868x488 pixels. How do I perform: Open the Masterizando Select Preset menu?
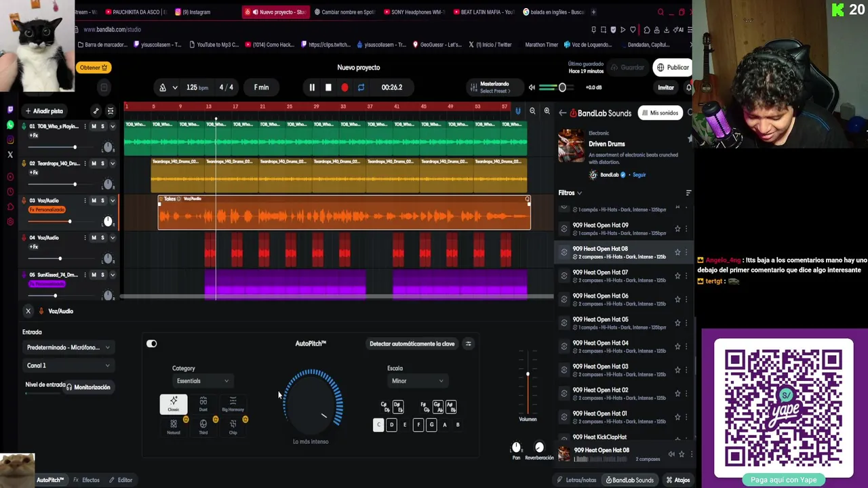coord(494,87)
